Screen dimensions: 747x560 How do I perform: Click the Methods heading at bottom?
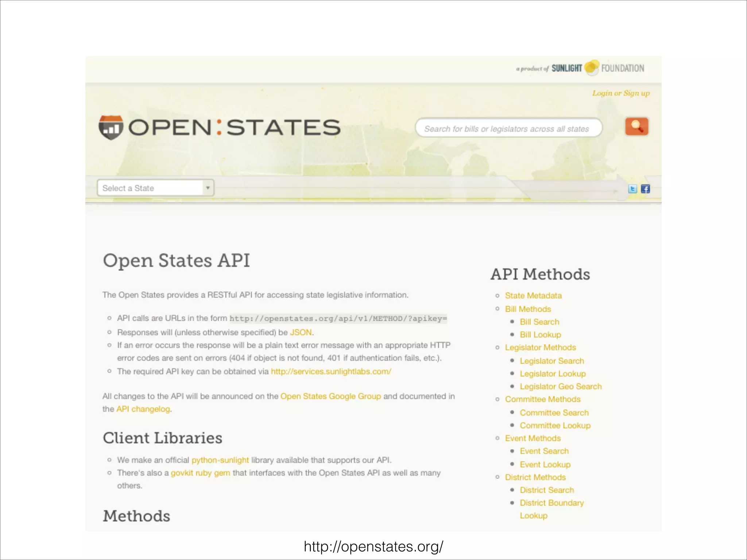pyautogui.click(x=136, y=516)
